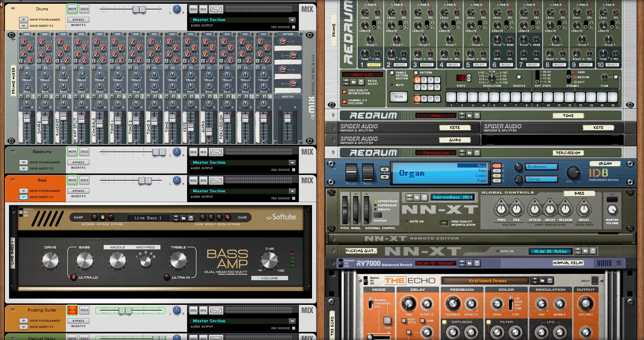Viewport: 644px width, 340px height.
Task: Mute the Pucking Guitar channel
Action: coord(72,310)
